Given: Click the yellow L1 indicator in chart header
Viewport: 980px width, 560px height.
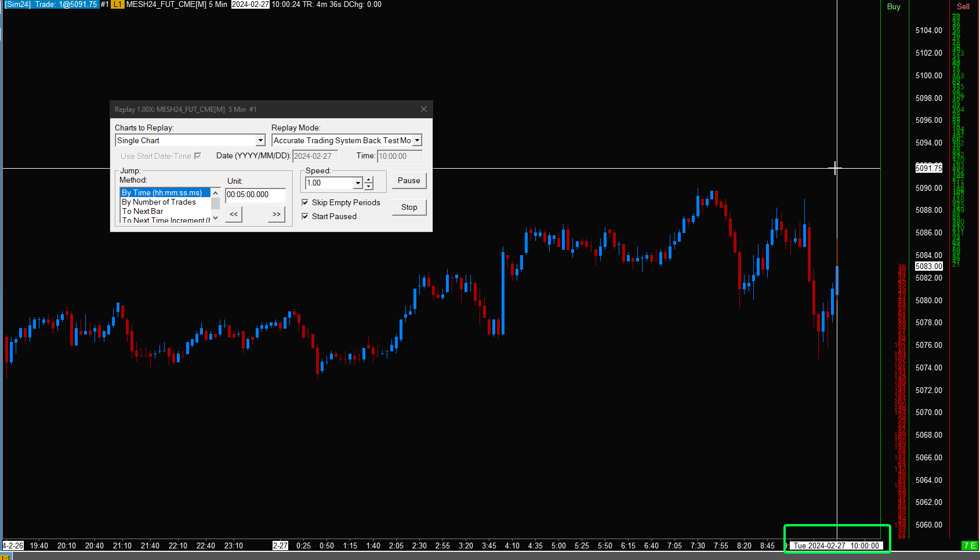Looking at the screenshot, I should click(x=117, y=4).
